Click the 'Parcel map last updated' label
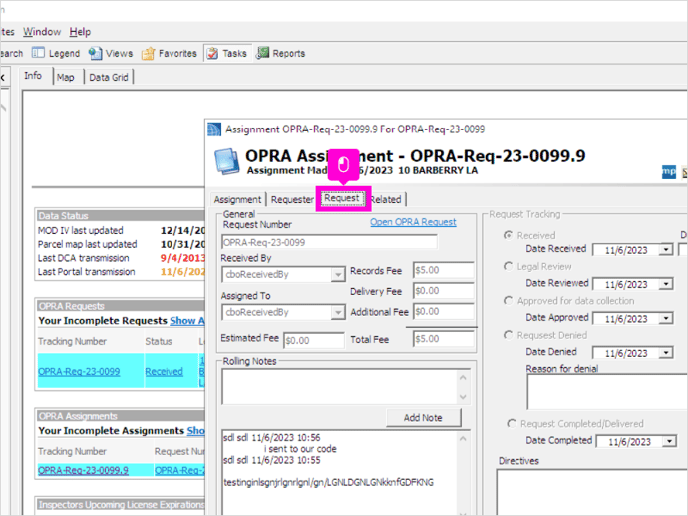688x516 pixels. (x=87, y=244)
